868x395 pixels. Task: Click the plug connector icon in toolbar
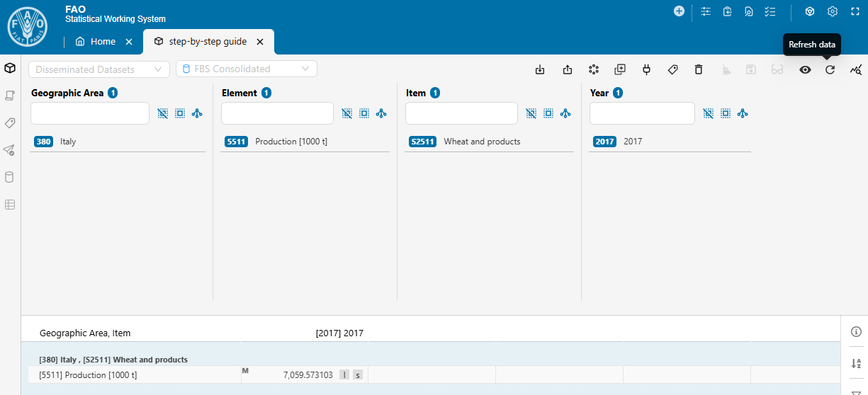(646, 69)
